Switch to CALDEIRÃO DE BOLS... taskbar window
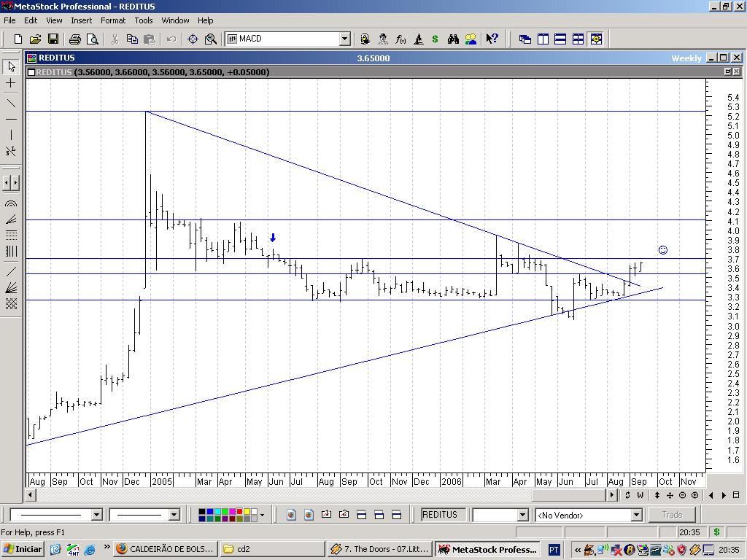 pos(166,549)
